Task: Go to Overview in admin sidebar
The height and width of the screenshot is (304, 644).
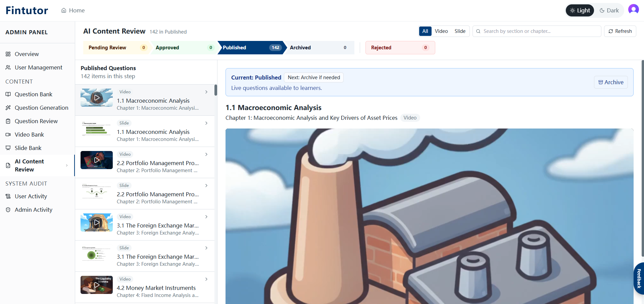Action: click(37, 54)
